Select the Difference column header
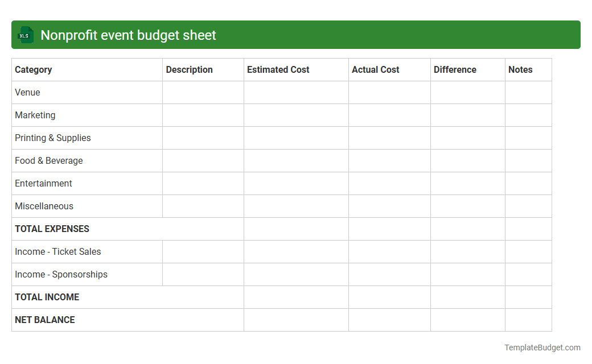592x364 pixels. pyautogui.click(x=455, y=69)
